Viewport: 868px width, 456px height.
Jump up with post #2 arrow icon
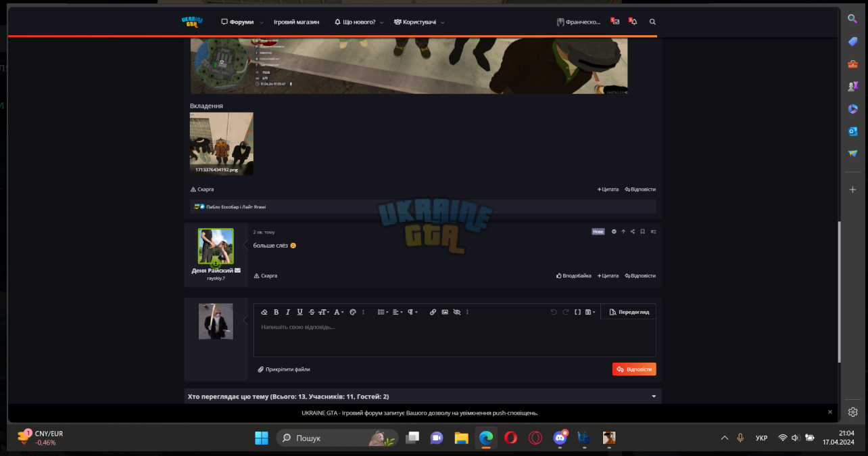pos(623,231)
